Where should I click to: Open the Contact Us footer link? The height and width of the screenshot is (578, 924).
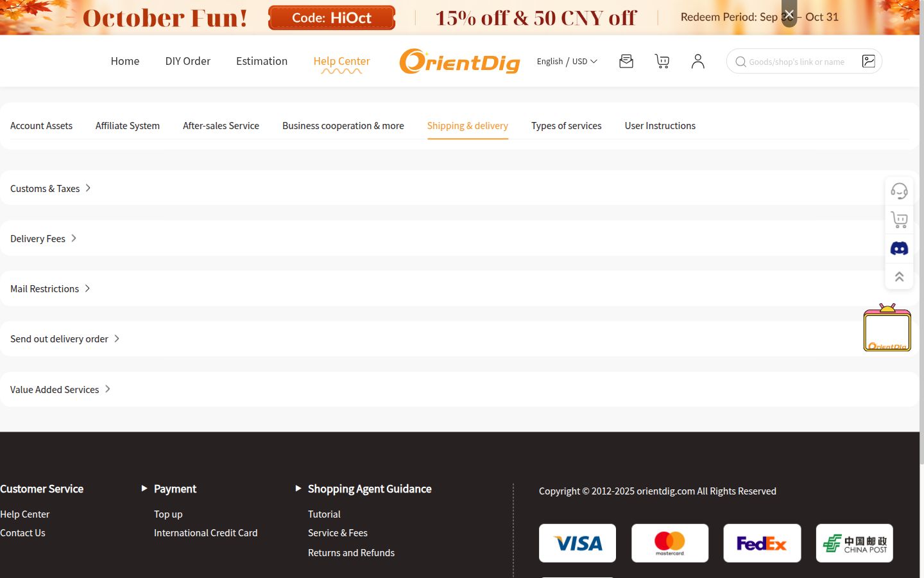(x=22, y=533)
